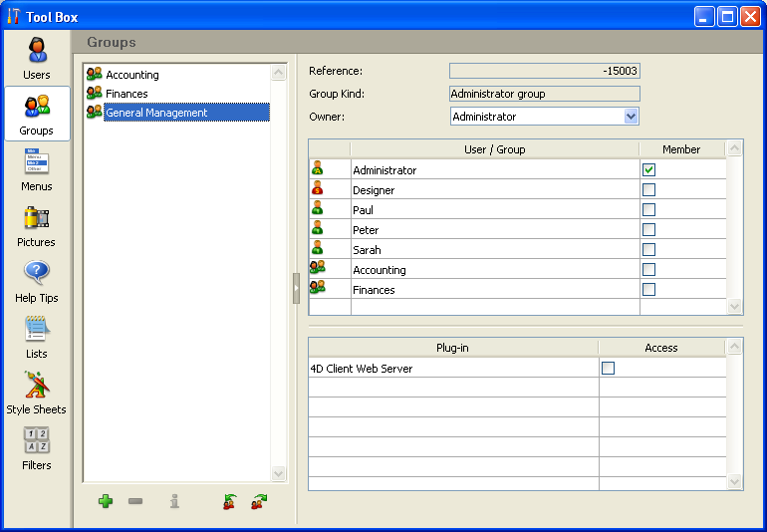Click the green plus add group icon
The width and height of the screenshot is (767, 532).
106,501
